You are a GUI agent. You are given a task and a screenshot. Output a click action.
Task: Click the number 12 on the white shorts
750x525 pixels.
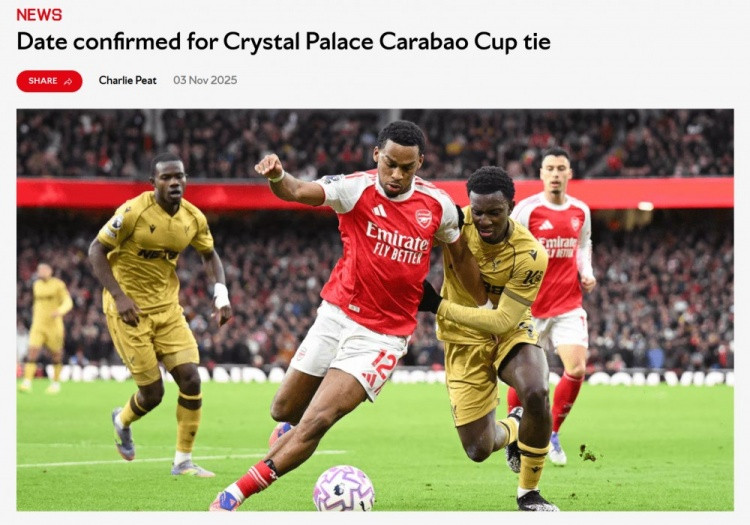coord(383,364)
